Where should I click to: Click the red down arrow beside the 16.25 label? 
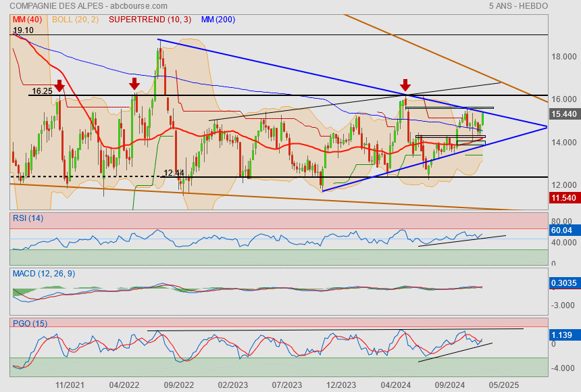tap(59, 85)
